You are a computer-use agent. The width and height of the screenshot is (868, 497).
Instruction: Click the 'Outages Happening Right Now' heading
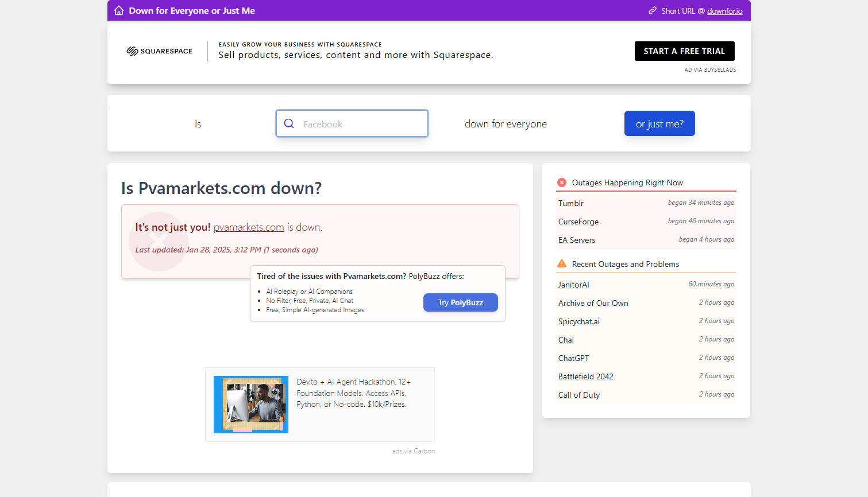[627, 183]
